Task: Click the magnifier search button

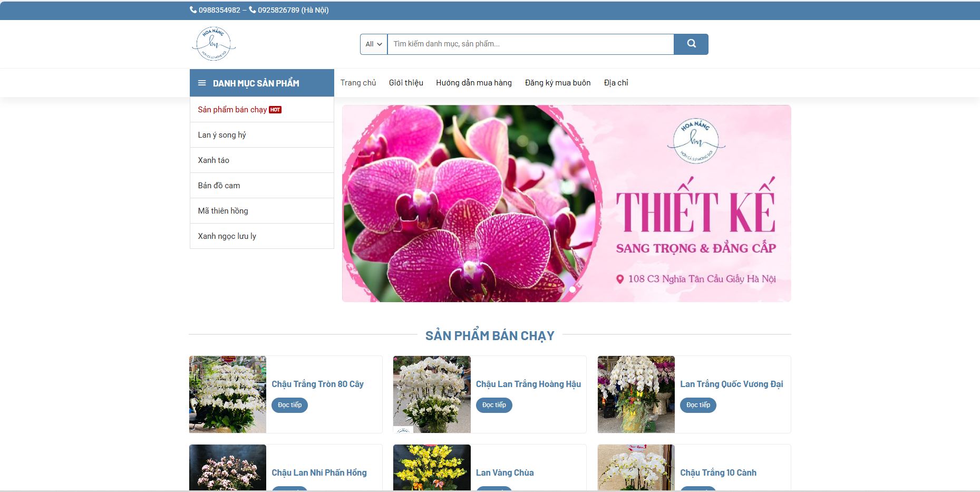Action: coord(691,44)
